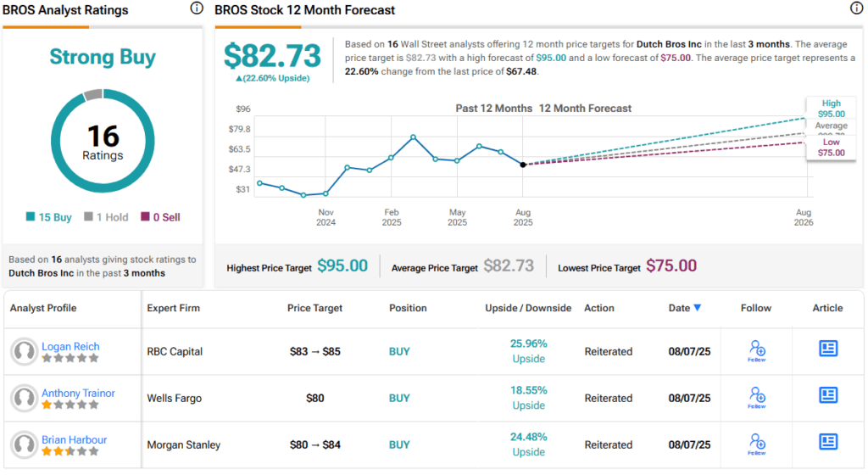
Task: Open info icon beside BROS Analyst Ratings
Action: 197,8
